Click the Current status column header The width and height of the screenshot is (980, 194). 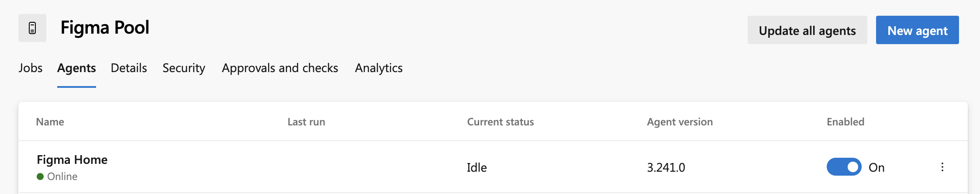coord(500,122)
